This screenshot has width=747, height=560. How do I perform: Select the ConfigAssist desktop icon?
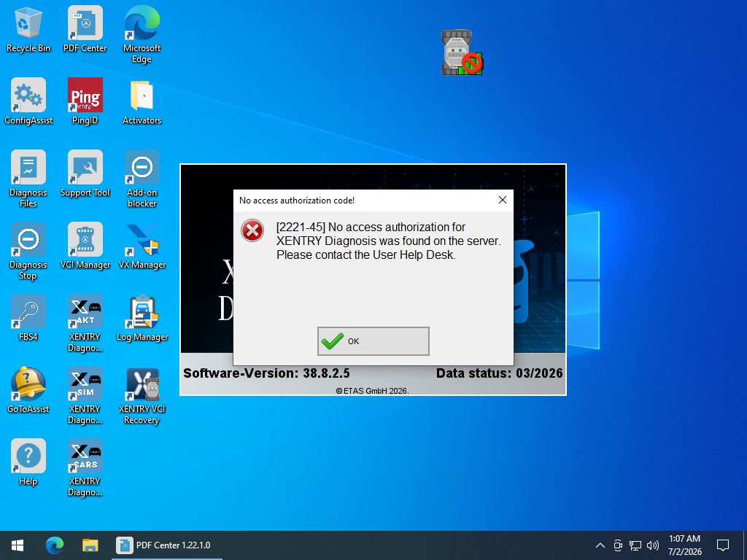28,101
